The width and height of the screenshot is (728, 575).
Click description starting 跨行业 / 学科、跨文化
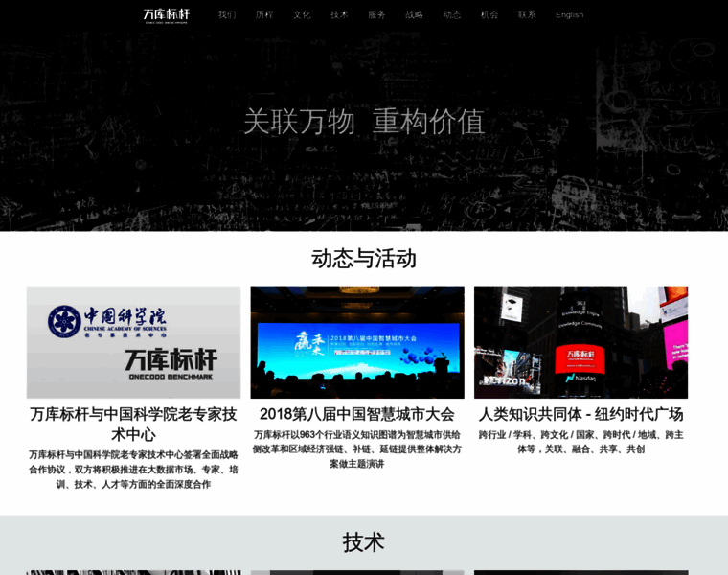point(580,442)
